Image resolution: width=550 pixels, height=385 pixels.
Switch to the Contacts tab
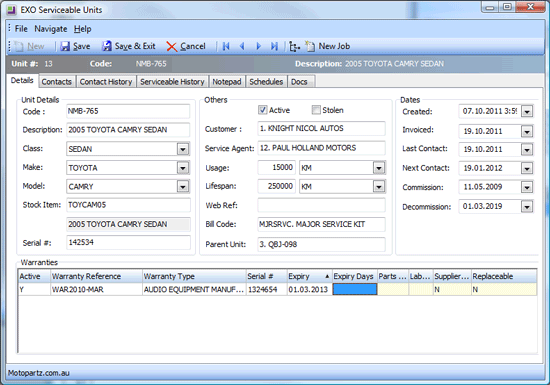pyautogui.click(x=56, y=82)
